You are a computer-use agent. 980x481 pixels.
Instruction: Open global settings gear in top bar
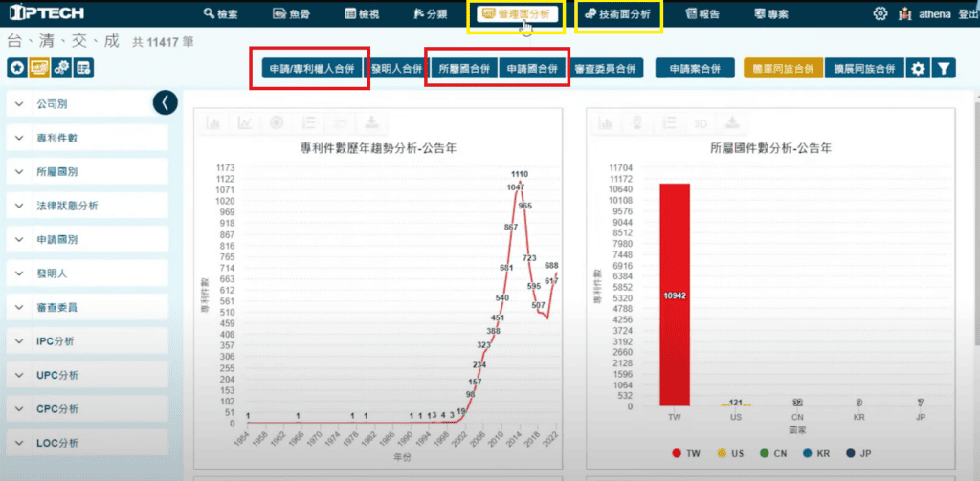point(880,14)
